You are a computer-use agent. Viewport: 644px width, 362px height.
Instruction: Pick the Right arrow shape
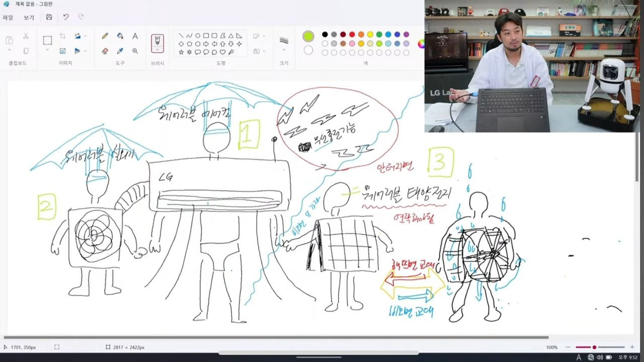pos(206,44)
